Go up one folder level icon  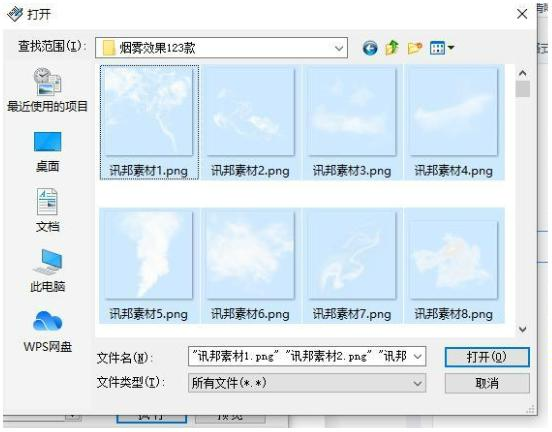(392, 48)
